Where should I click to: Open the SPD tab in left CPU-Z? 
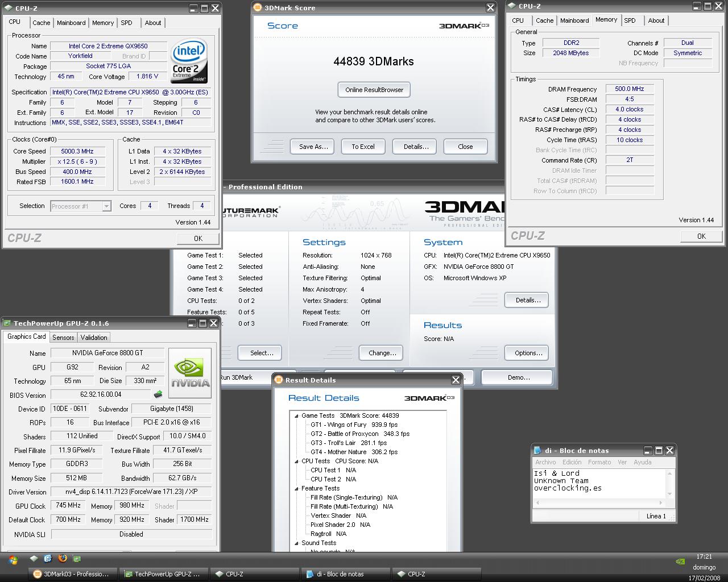[126, 23]
